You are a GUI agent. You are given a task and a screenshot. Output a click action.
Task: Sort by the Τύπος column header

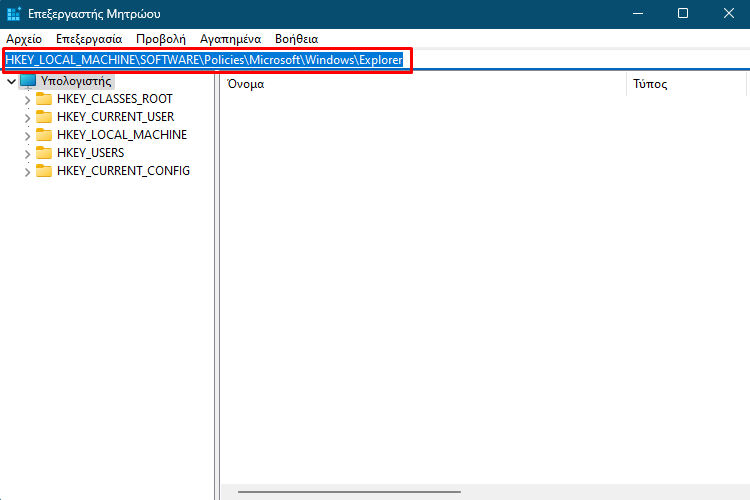coord(687,84)
